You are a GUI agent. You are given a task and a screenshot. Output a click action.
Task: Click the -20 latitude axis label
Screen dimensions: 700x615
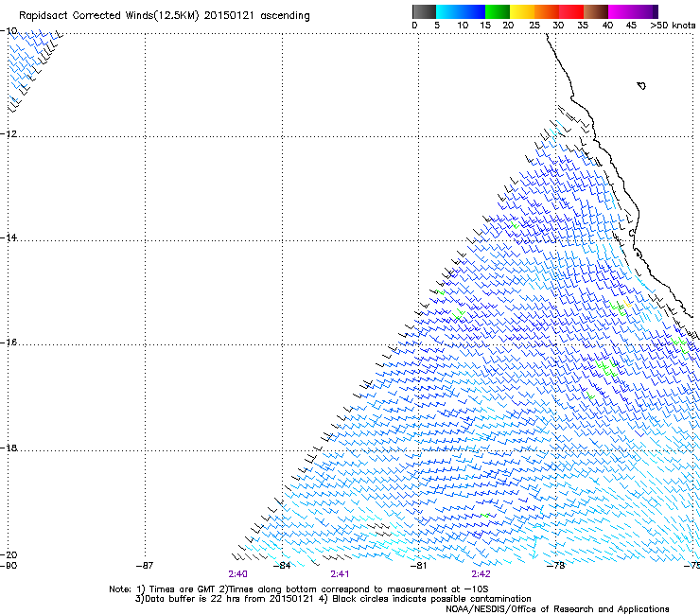click(9, 554)
